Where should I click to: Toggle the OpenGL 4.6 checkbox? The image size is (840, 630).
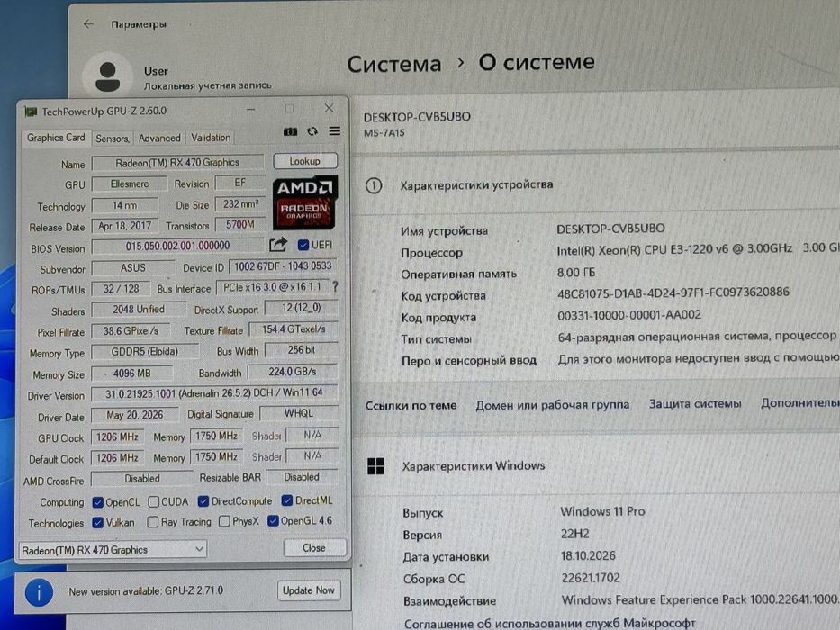point(273,520)
